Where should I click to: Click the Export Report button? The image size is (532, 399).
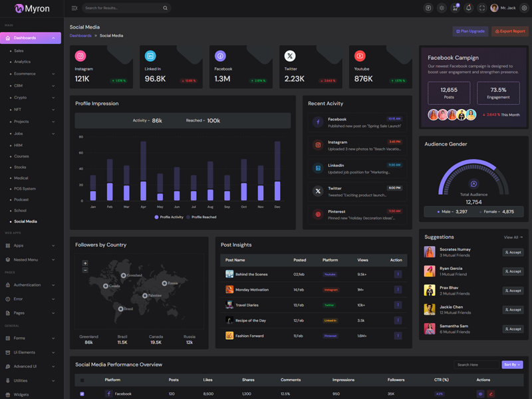(x=510, y=31)
